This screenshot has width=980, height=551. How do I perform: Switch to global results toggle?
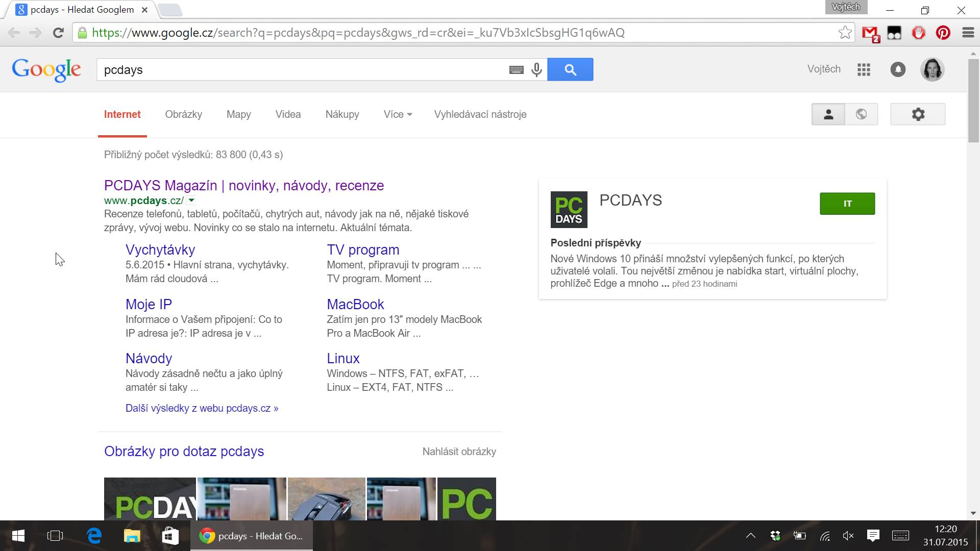pyautogui.click(x=861, y=114)
